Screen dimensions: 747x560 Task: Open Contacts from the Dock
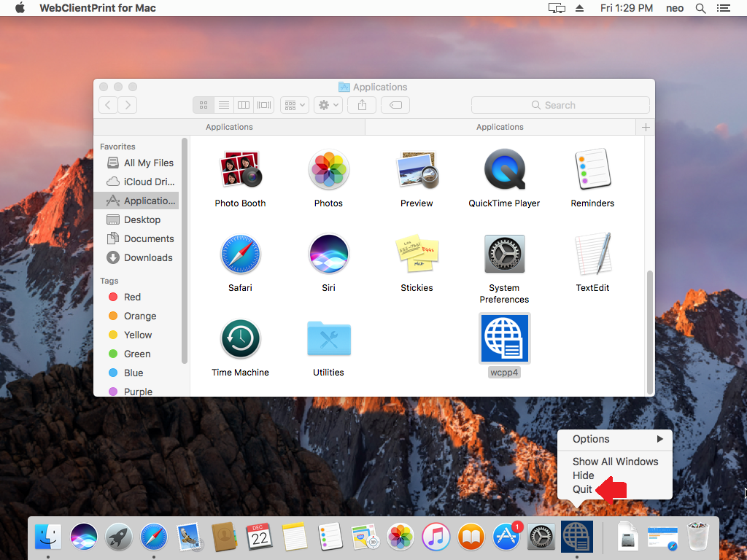(224, 537)
